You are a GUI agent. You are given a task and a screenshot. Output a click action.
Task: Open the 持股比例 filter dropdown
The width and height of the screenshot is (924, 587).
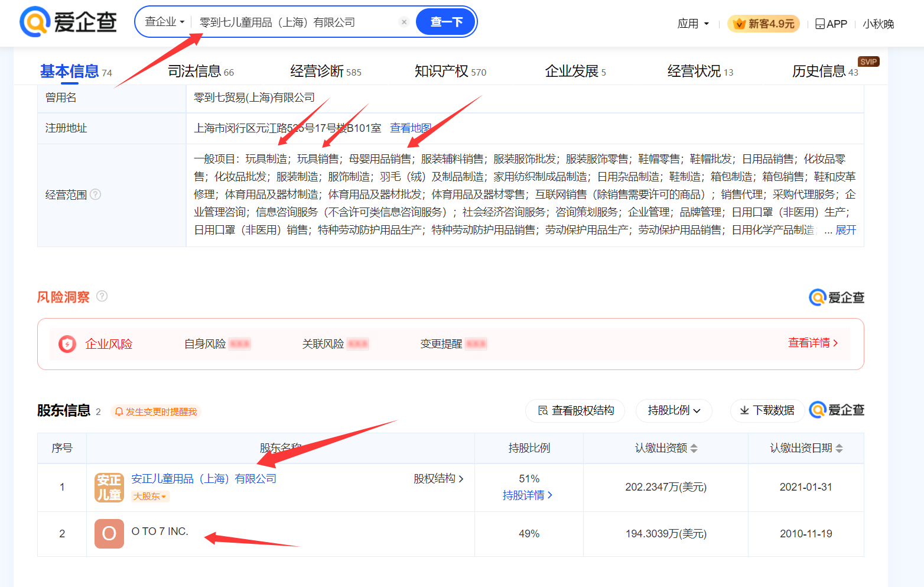674,410
